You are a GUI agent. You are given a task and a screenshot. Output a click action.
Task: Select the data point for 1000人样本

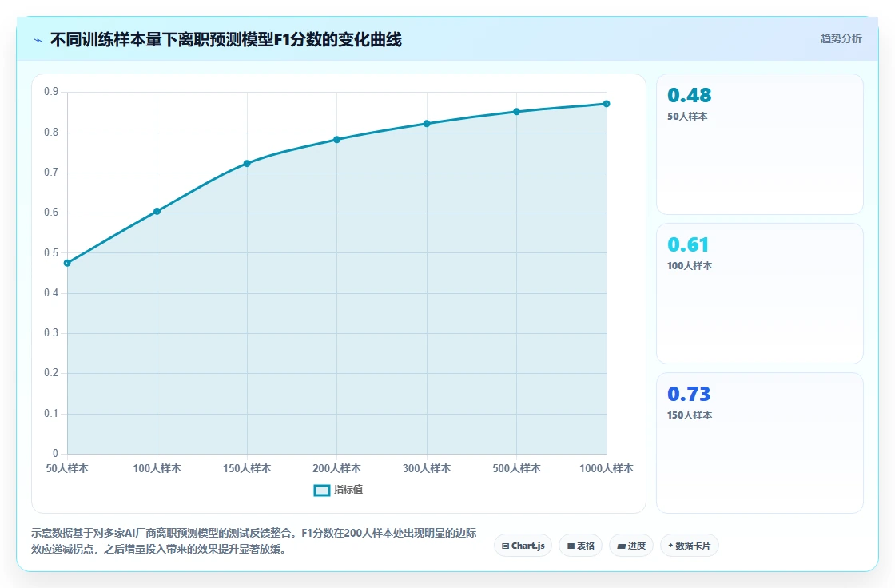coord(607,104)
